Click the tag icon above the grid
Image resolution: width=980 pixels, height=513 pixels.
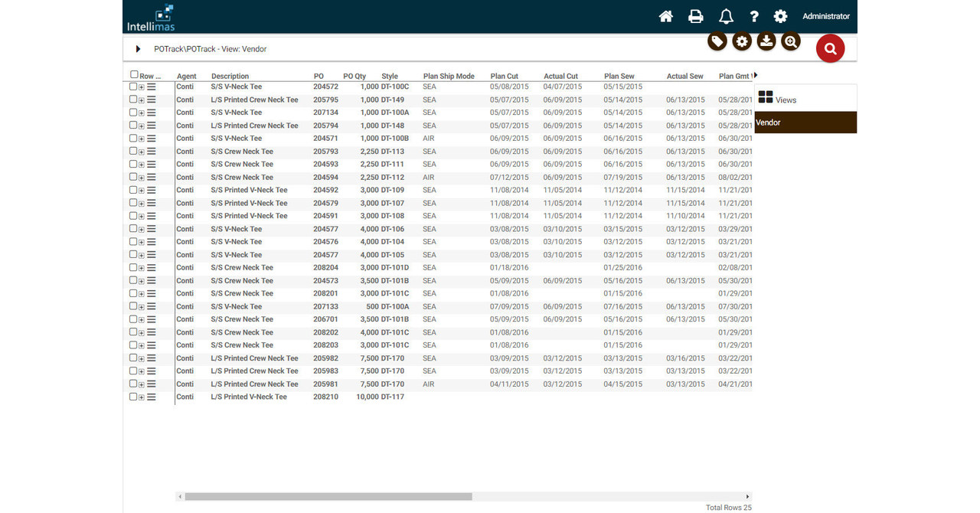717,41
